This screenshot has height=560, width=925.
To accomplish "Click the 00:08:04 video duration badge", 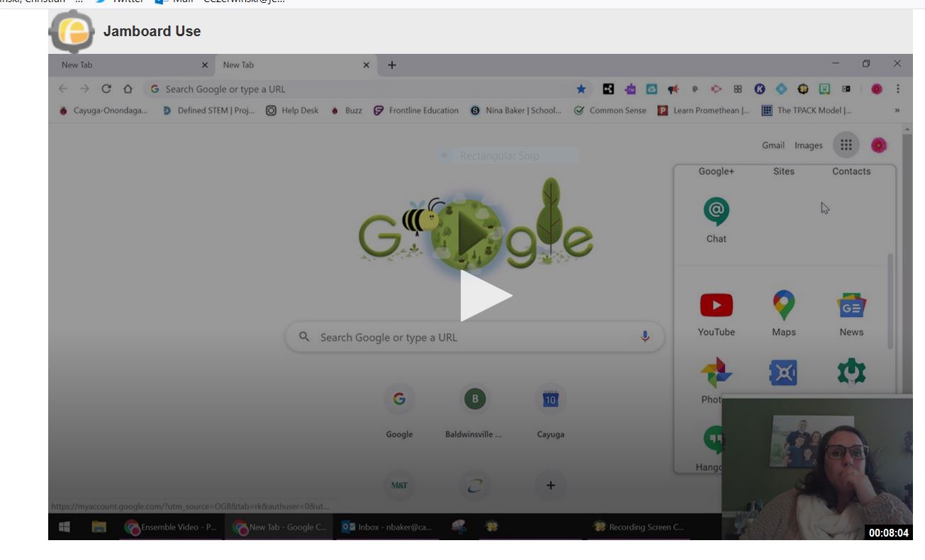I will [x=888, y=532].
